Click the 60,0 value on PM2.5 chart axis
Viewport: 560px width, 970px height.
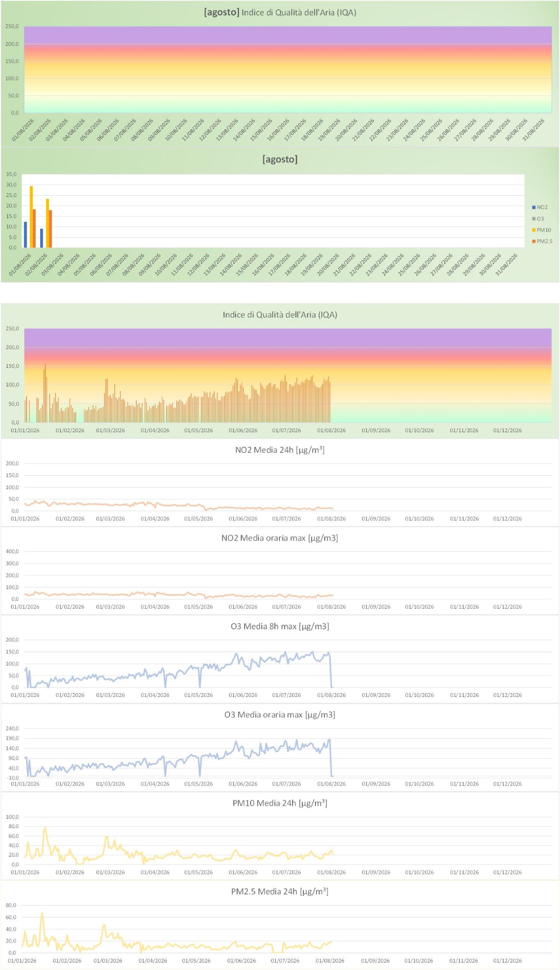[11, 918]
